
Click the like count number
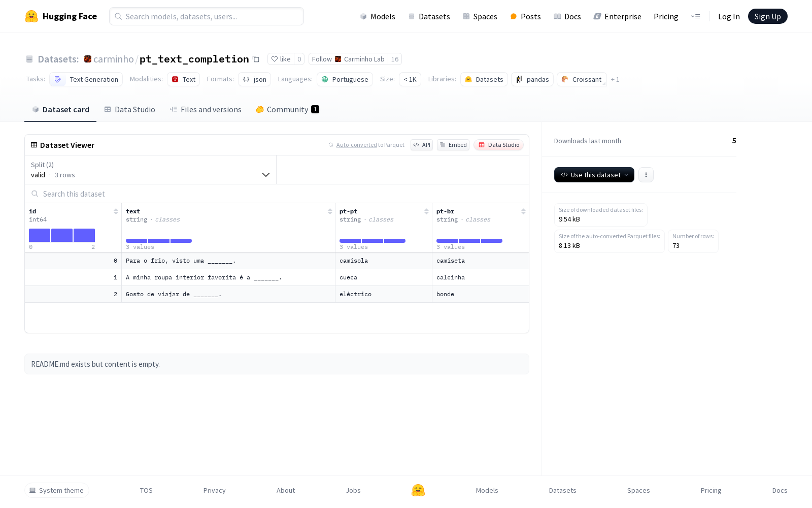click(299, 59)
